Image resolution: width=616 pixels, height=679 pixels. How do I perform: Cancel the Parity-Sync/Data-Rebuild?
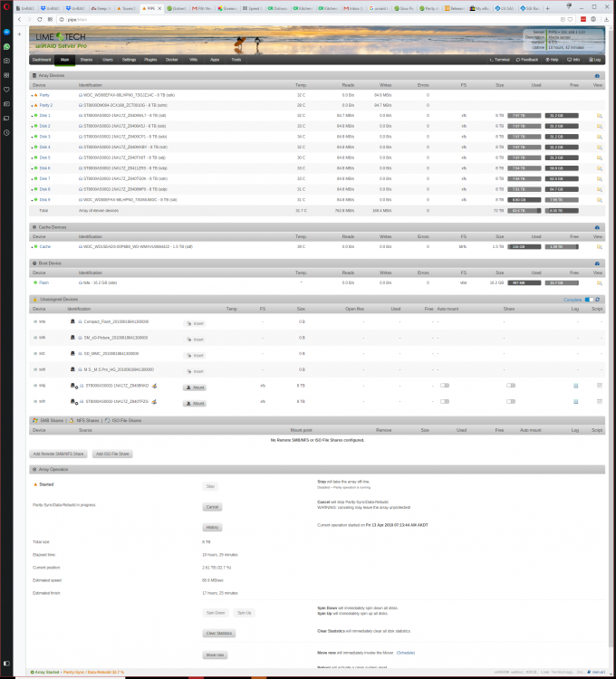212,507
